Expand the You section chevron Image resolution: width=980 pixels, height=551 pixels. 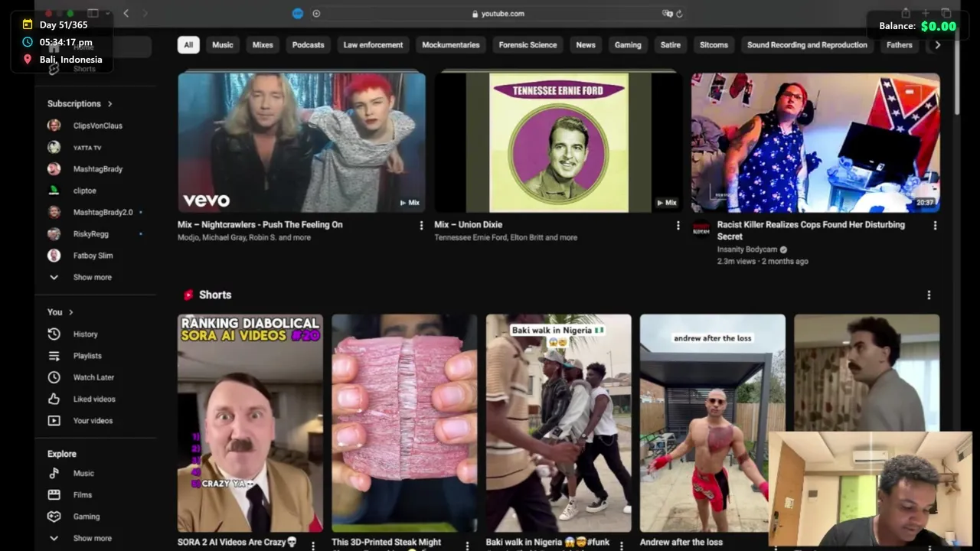(70, 312)
